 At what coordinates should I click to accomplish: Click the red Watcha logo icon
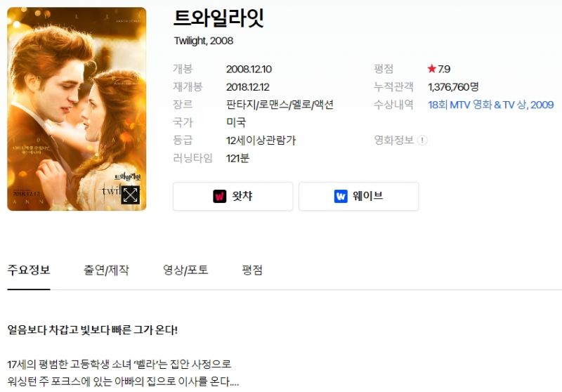click(220, 196)
